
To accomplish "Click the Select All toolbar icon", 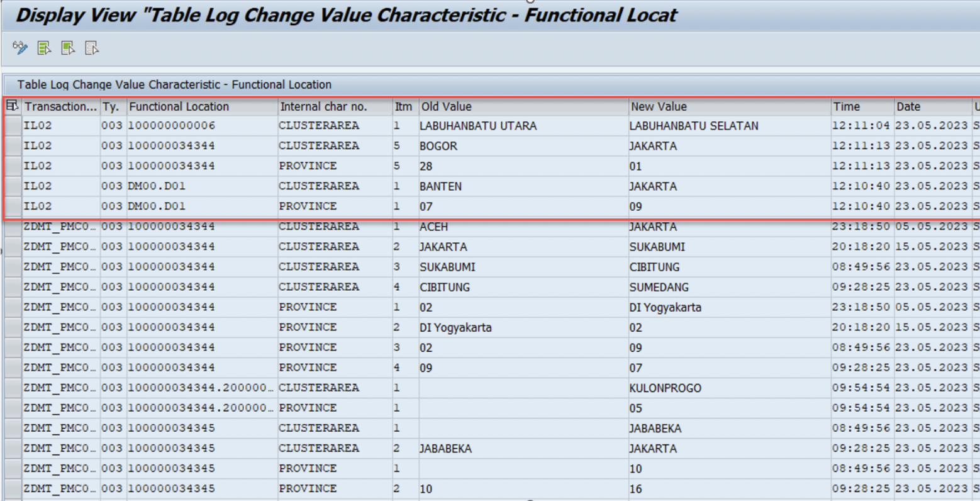I will click(x=44, y=48).
